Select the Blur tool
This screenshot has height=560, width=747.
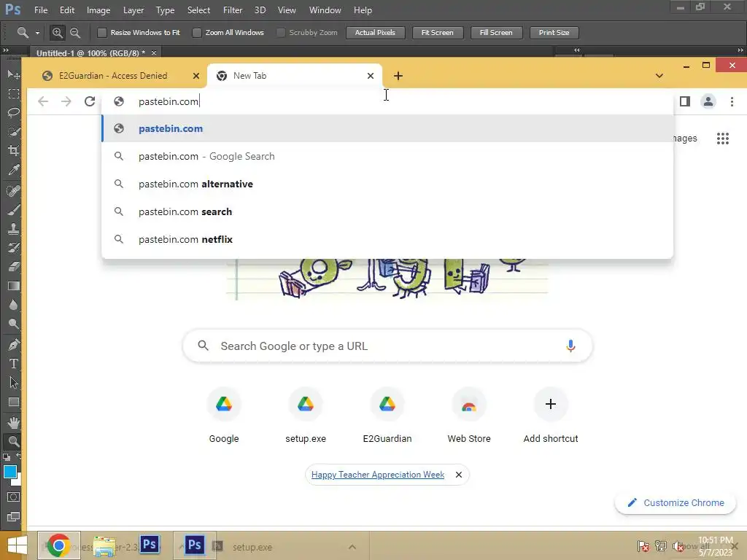pyautogui.click(x=13, y=305)
